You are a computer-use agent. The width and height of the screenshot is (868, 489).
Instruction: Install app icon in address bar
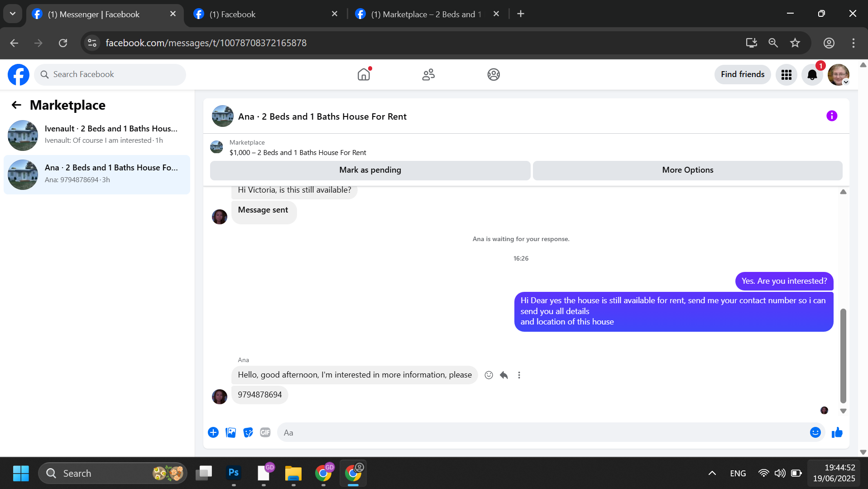752,43
